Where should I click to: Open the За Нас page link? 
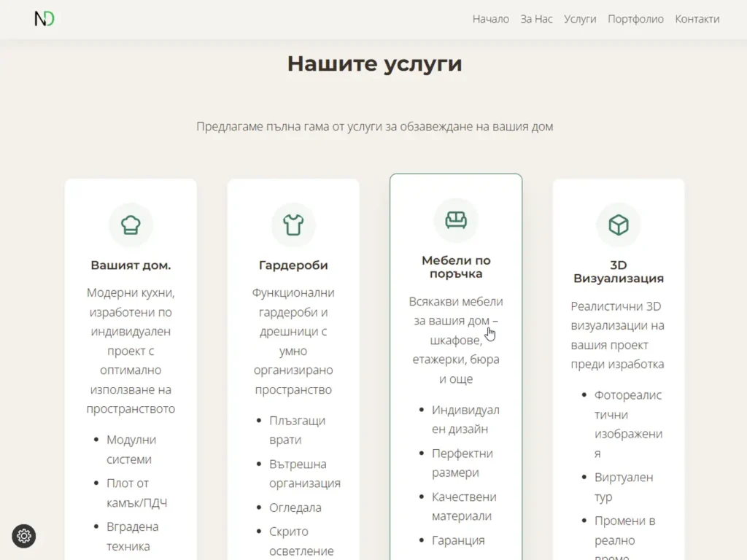click(x=536, y=19)
